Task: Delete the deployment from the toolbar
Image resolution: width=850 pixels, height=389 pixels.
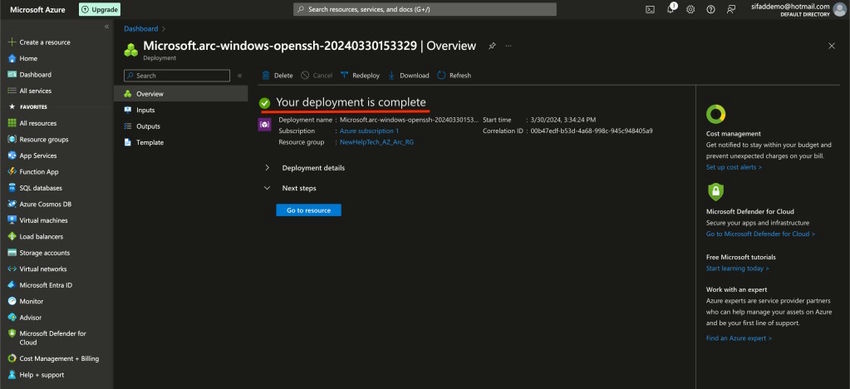Action: (x=278, y=76)
